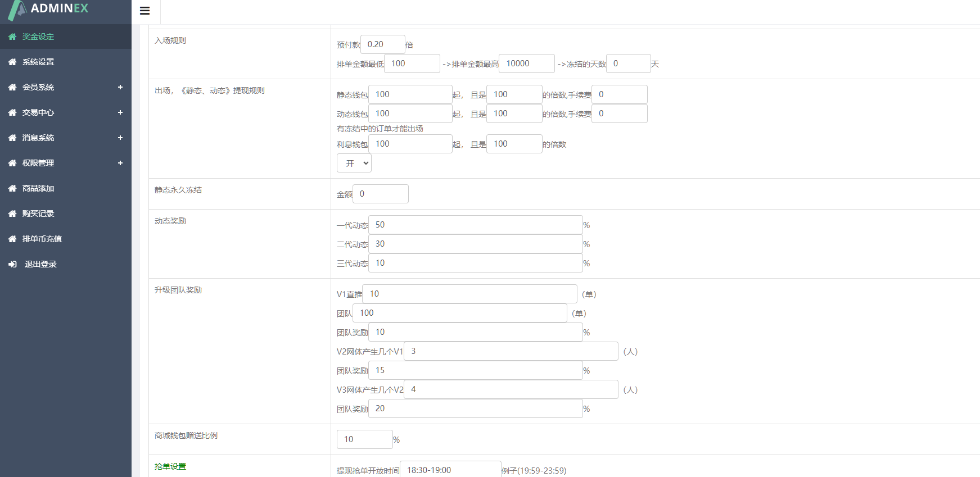Image resolution: width=980 pixels, height=477 pixels.
Task: Click home icon beside 系统设置
Action: [x=12, y=62]
